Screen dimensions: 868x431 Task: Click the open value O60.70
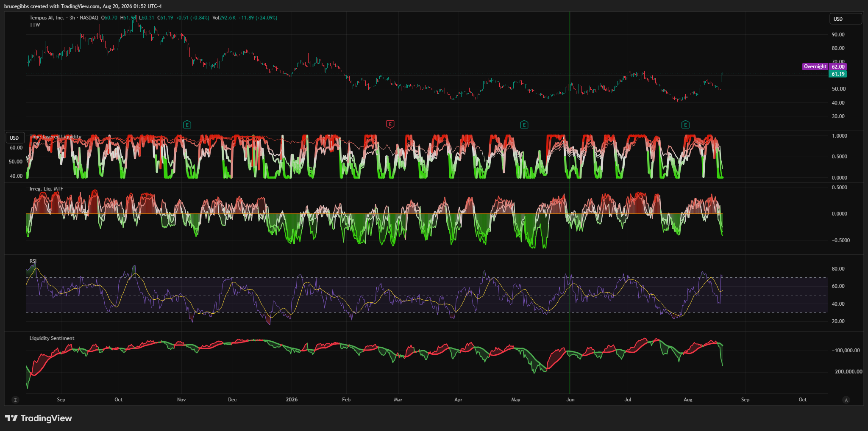109,18
